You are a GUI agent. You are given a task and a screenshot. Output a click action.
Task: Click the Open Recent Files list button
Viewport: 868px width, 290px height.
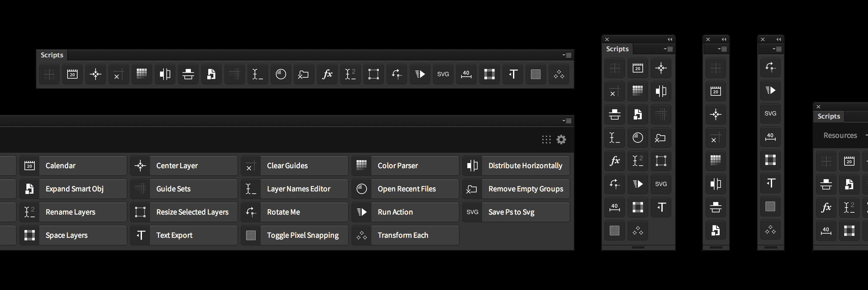pyautogui.click(x=406, y=189)
